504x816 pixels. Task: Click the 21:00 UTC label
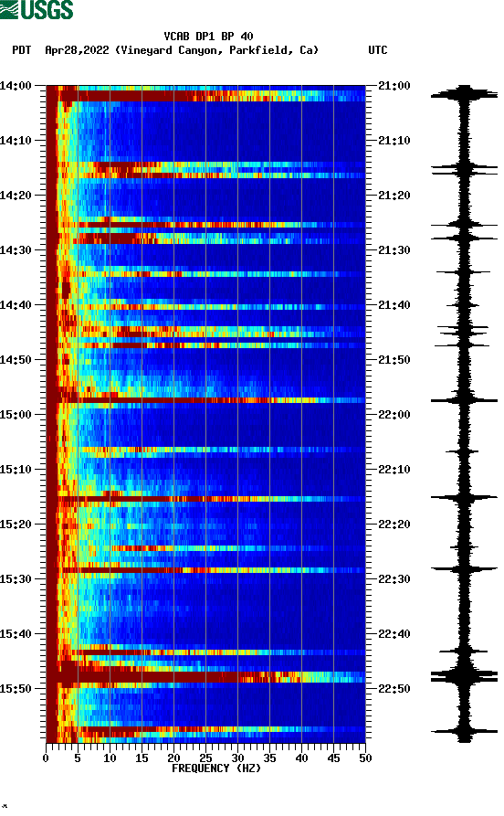[394, 85]
